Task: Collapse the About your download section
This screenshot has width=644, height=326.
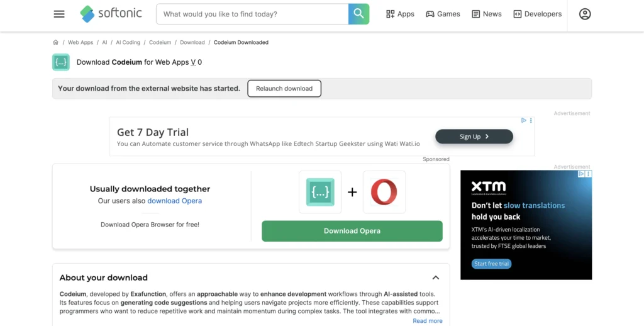Action: 435,278
